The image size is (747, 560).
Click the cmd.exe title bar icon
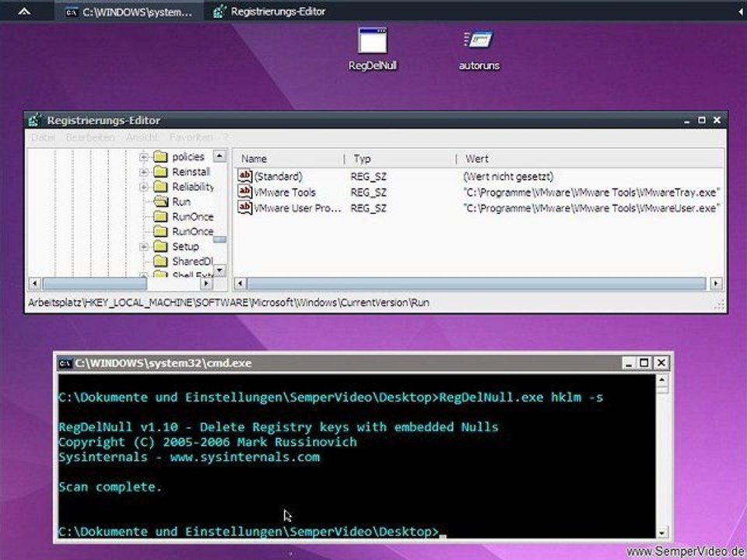click(65, 363)
